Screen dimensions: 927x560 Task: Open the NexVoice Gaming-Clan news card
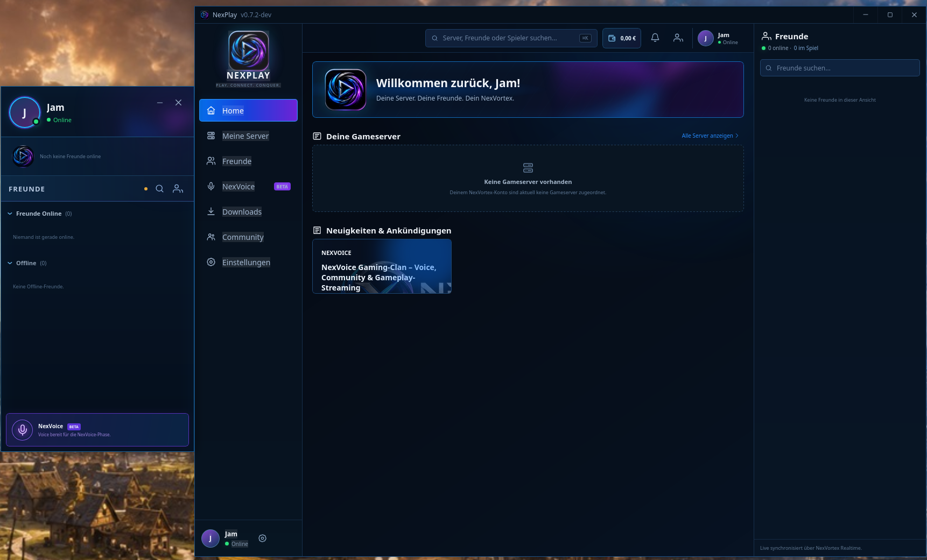click(382, 266)
